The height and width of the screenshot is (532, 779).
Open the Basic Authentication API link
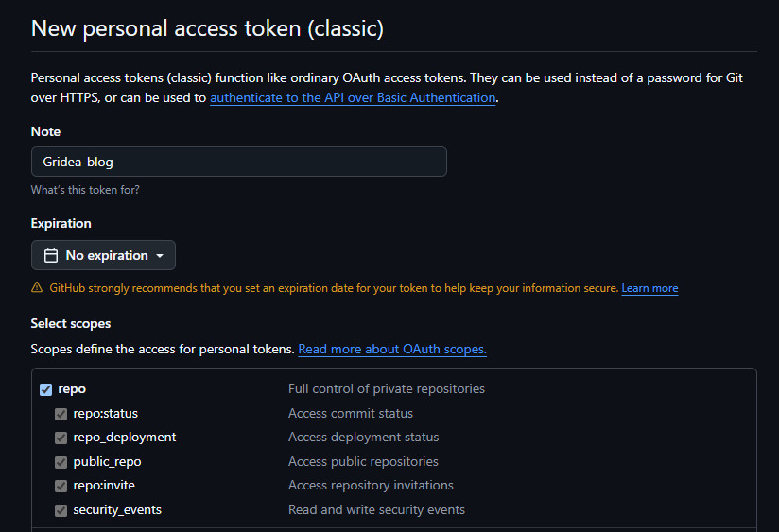pos(353,97)
